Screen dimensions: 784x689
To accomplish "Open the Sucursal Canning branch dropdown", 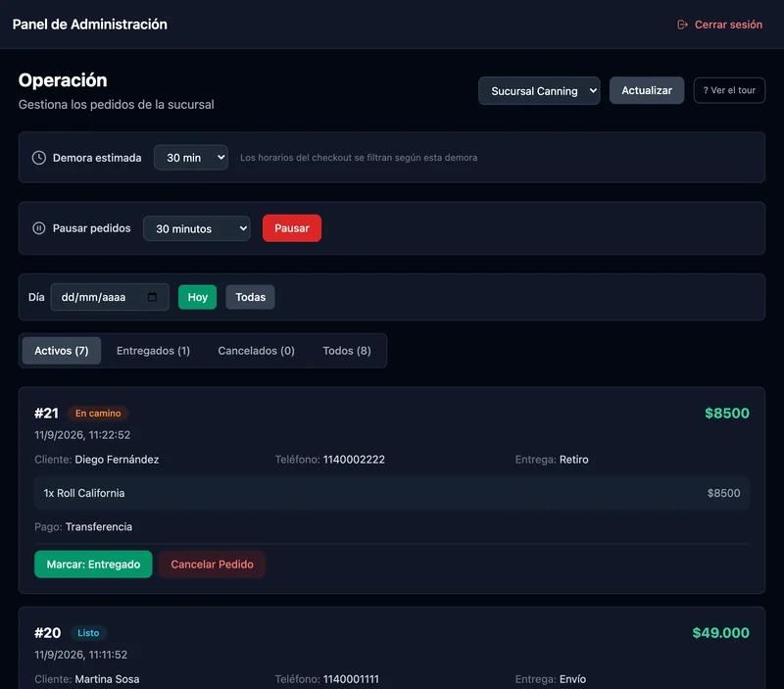I will point(539,91).
